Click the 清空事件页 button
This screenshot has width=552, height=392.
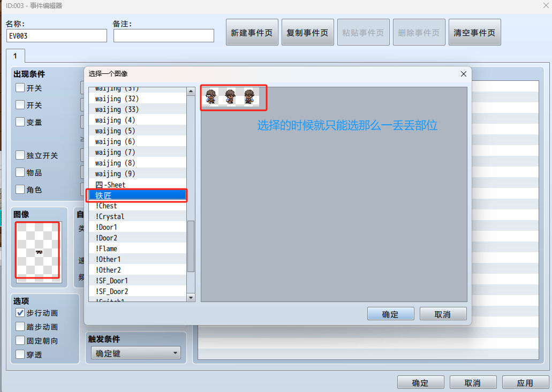pyautogui.click(x=474, y=33)
